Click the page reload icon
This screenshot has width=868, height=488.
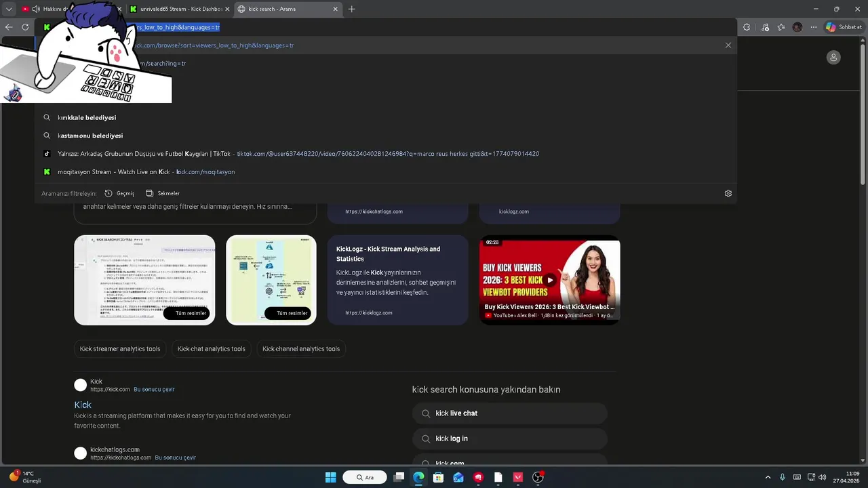tap(25, 27)
